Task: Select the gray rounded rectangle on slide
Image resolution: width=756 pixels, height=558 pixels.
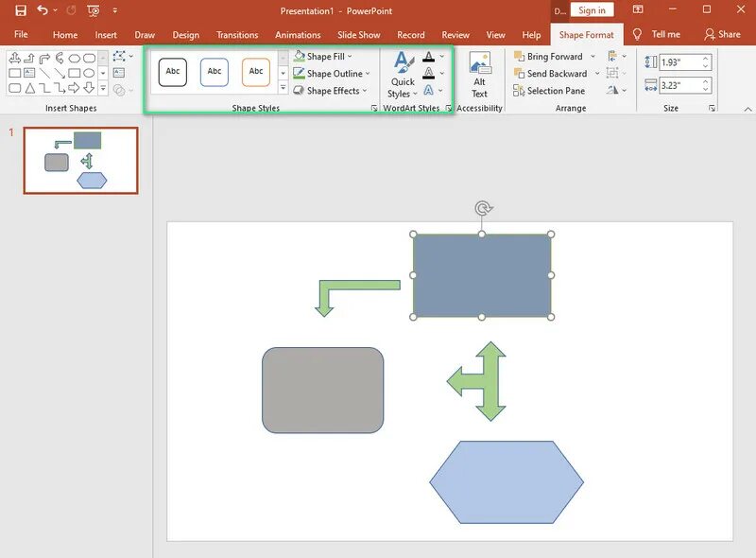Action: (322, 390)
